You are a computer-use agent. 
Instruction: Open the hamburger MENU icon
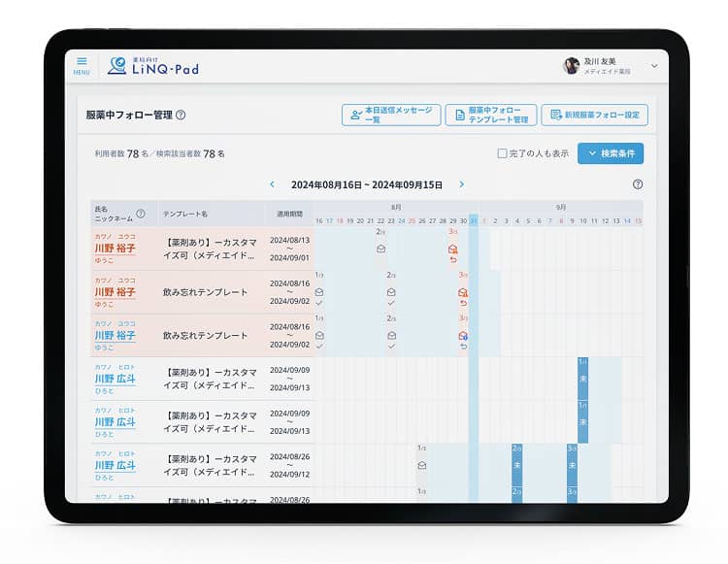pyautogui.click(x=82, y=65)
